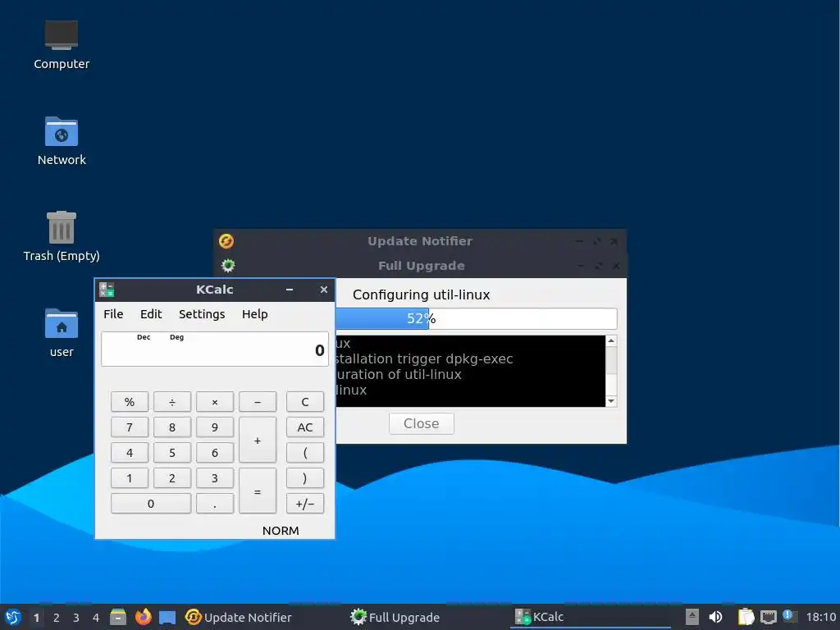Launch Firefox from the panel

tap(143, 617)
